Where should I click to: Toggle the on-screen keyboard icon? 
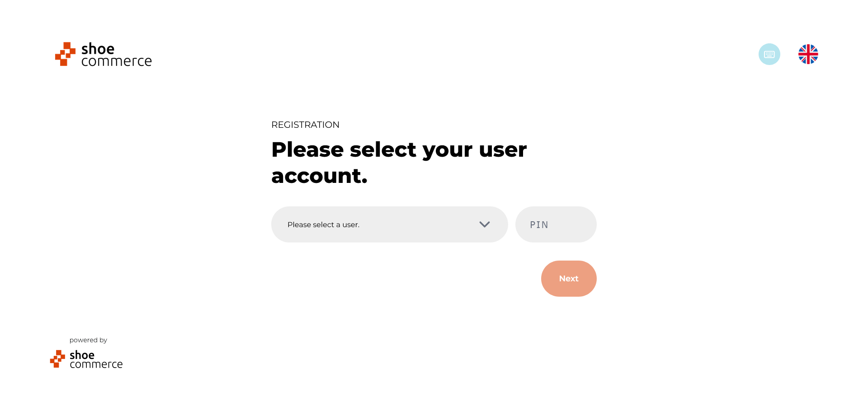[x=769, y=54]
